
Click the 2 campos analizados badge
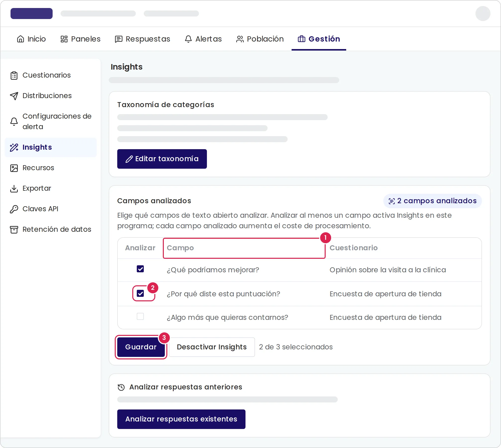click(x=432, y=201)
